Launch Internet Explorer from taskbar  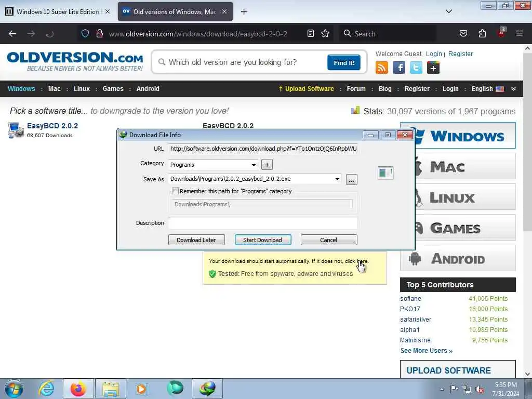[46, 389]
